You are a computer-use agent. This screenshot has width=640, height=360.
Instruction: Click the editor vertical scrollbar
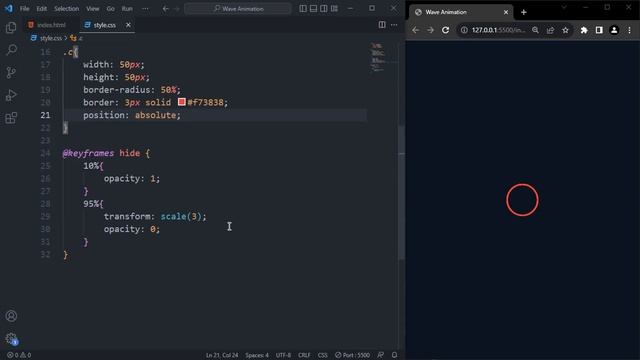(x=401, y=192)
